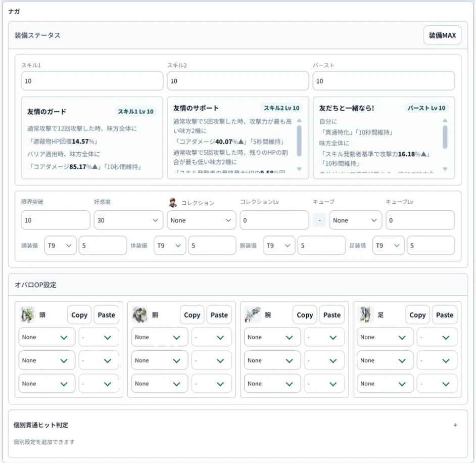Click the body (胴) overload armor icon
This screenshot has height=463, width=476.
pyautogui.click(x=140, y=314)
